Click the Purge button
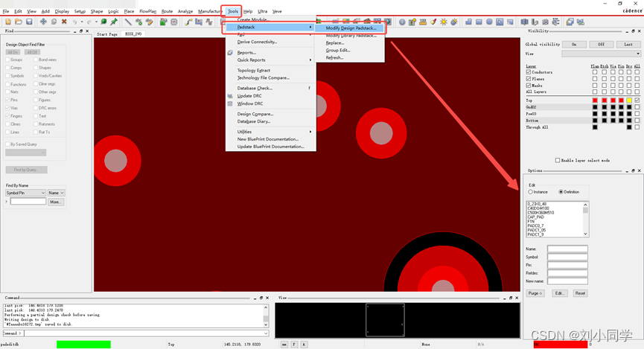This screenshot has width=644, height=349. pos(535,293)
